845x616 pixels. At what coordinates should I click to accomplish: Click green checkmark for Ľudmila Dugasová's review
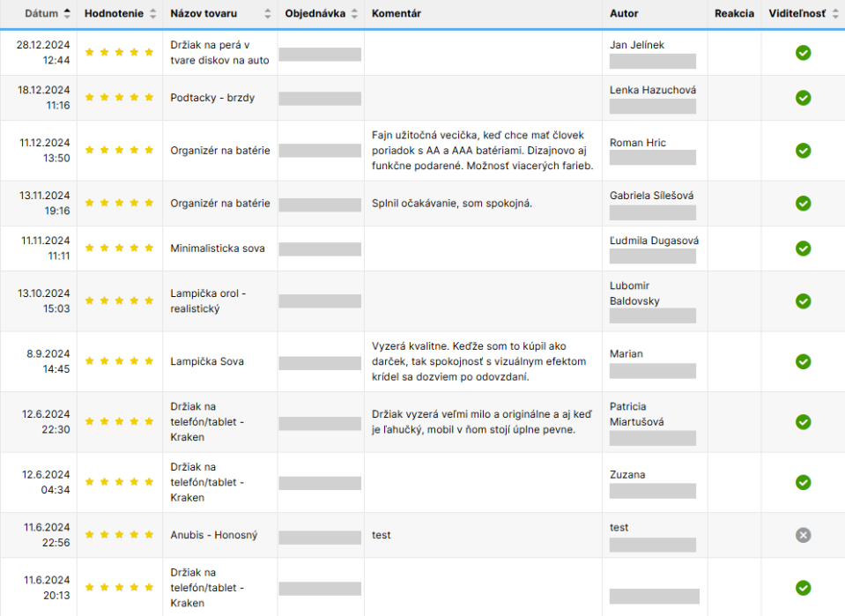[x=803, y=249]
